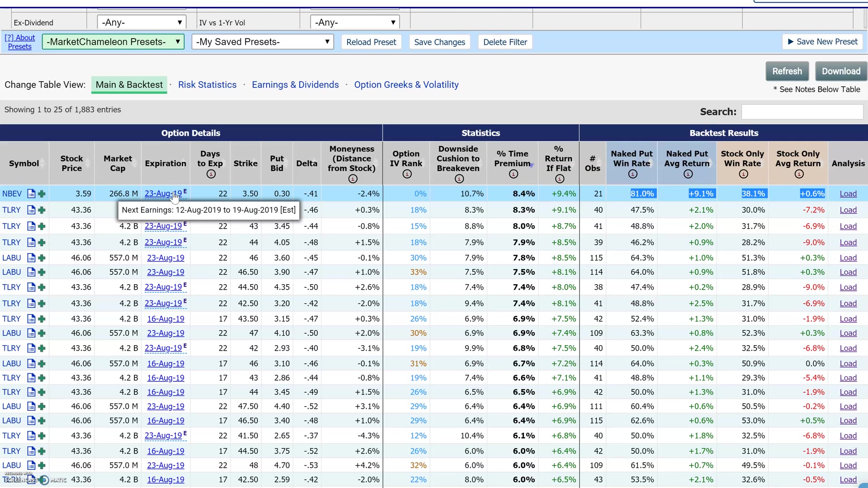The height and width of the screenshot is (488, 868).
Task: Download the table data
Action: tap(841, 71)
